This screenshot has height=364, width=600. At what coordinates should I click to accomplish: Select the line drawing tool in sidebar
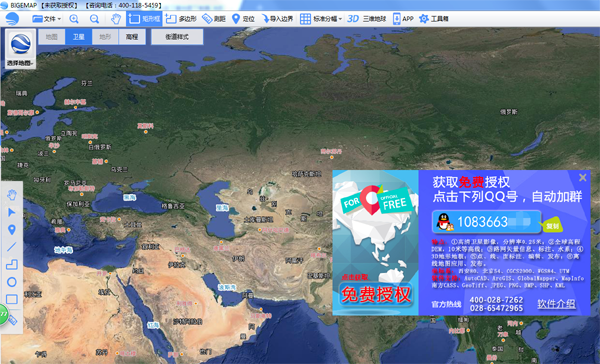12,247
